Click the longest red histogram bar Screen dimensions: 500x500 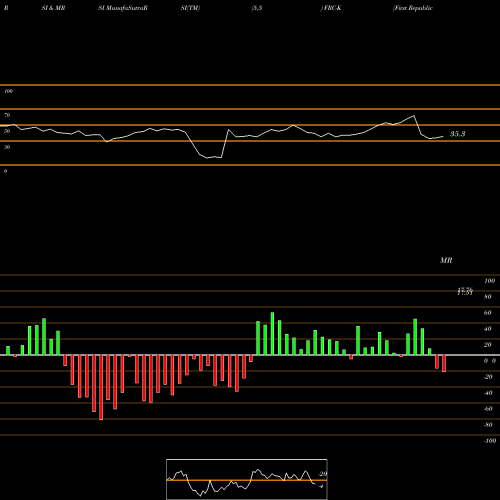(101, 387)
